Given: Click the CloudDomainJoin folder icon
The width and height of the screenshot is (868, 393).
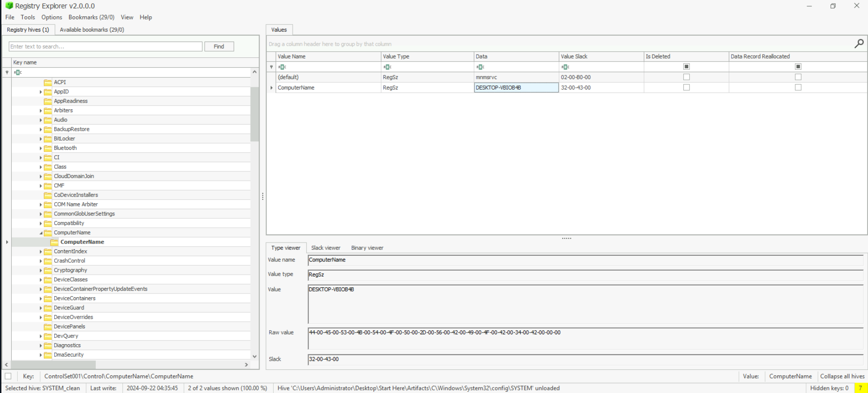Looking at the screenshot, I should click(x=48, y=176).
